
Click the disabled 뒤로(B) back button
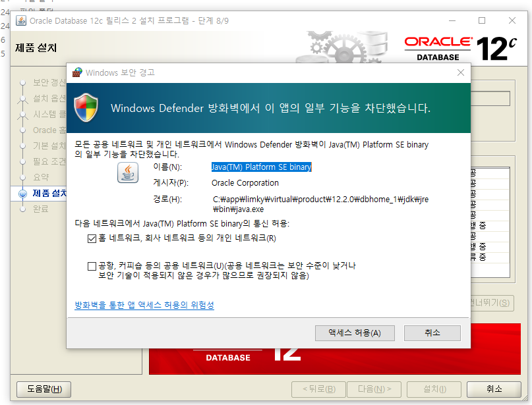click(x=318, y=389)
